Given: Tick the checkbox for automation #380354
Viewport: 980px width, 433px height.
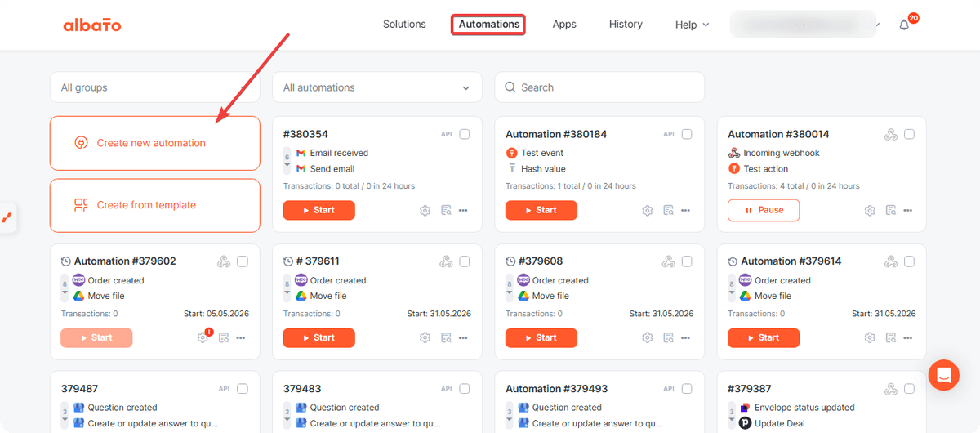Looking at the screenshot, I should 465,134.
